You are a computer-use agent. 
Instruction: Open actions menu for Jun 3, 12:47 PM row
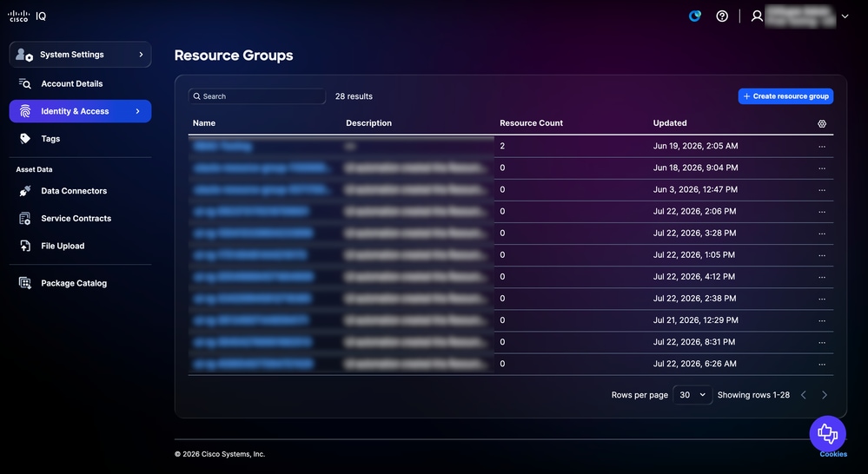coord(822,190)
